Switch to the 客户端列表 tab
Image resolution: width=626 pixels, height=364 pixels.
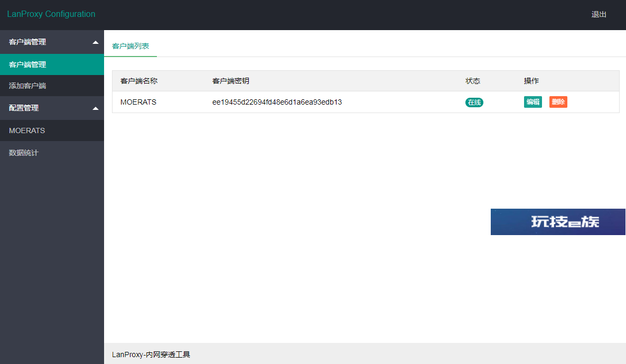tap(130, 46)
